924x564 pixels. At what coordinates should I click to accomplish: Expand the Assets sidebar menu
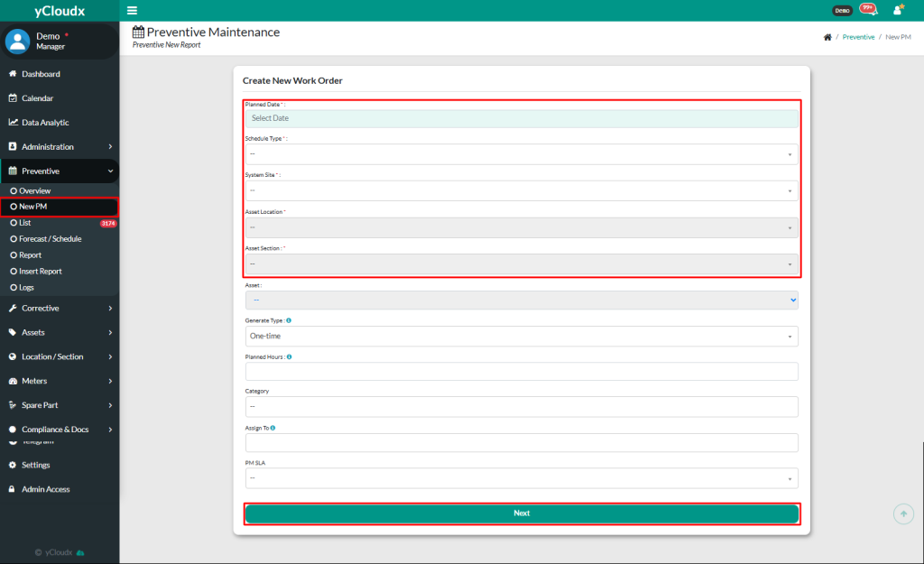pyautogui.click(x=59, y=333)
